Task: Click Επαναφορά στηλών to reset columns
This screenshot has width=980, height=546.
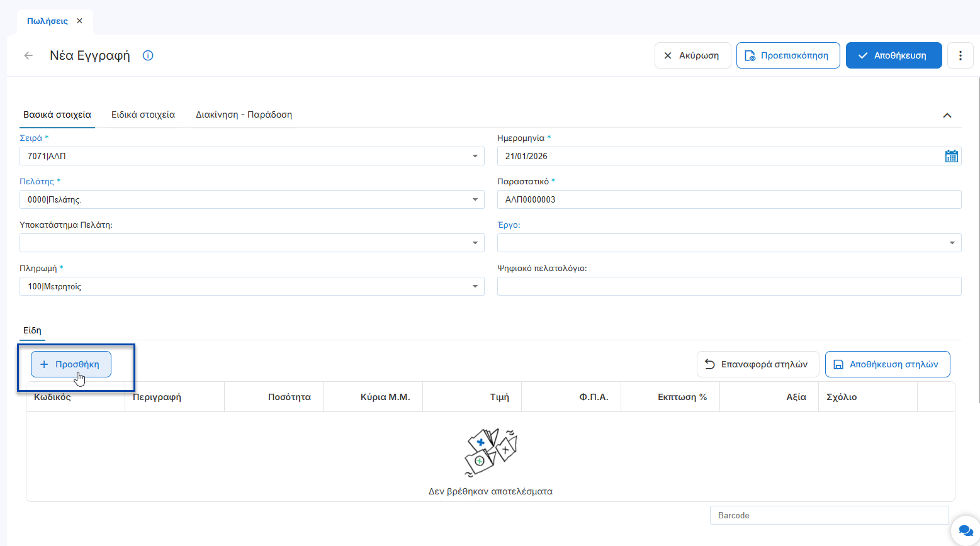Action: 757,364
